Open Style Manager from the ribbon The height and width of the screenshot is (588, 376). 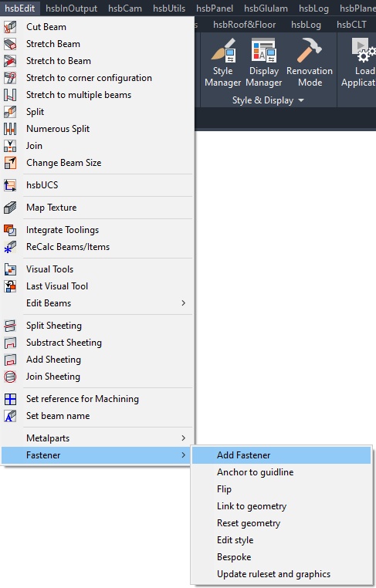pyautogui.click(x=223, y=63)
